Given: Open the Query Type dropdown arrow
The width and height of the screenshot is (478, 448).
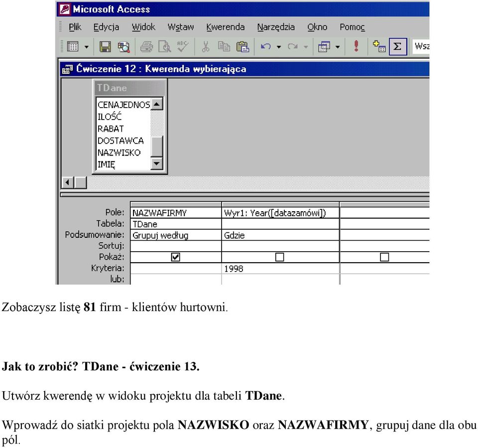Looking at the screenshot, I should point(338,47).
